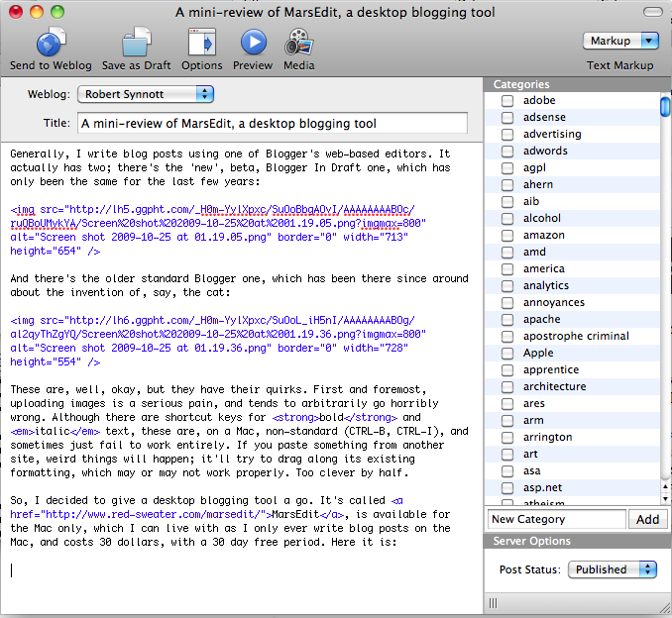
Task: Click the Text Markup toolbar label
Action: [x=620, y=65]
